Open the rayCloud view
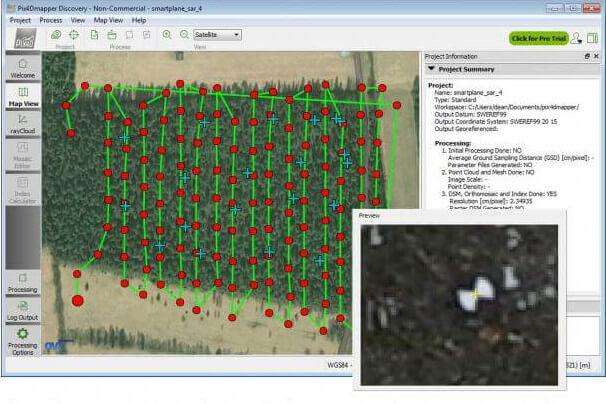The height and width of the screenshot is (404, 606). [x=23, y=124]
